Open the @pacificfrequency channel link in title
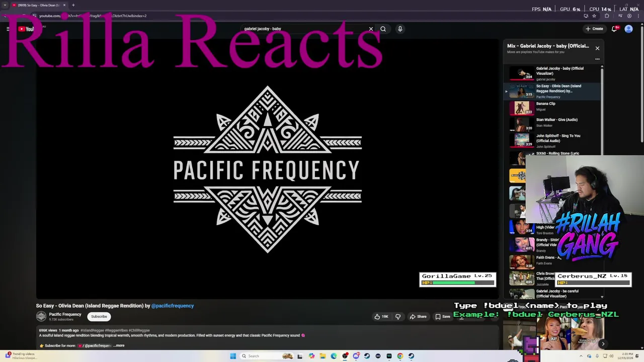 (173, 306)
